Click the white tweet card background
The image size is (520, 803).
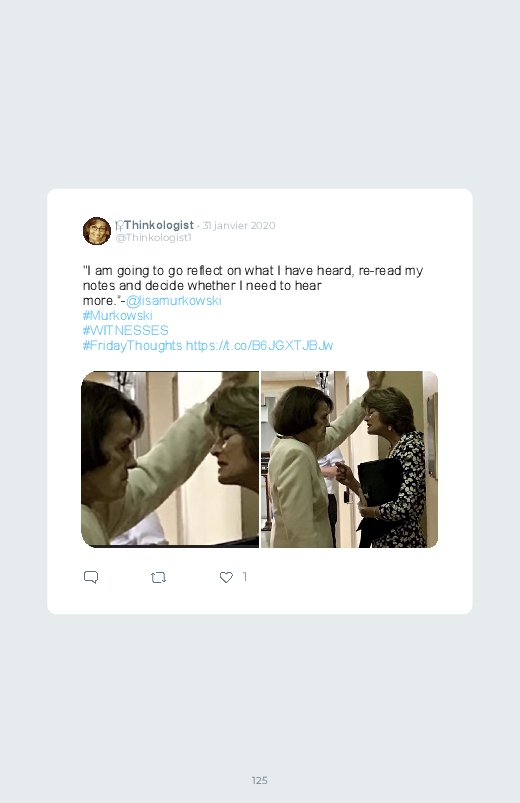point(260,402)
